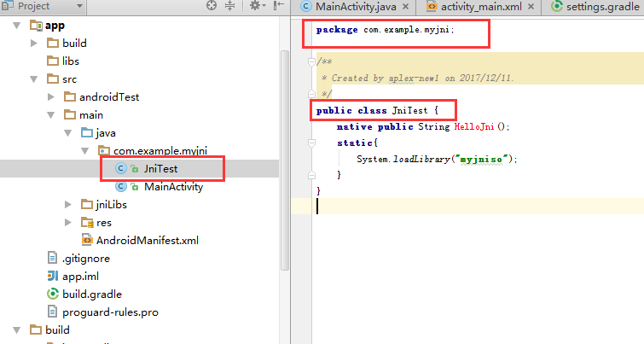Collapse the com.example.myjni package

click(85, 151)
